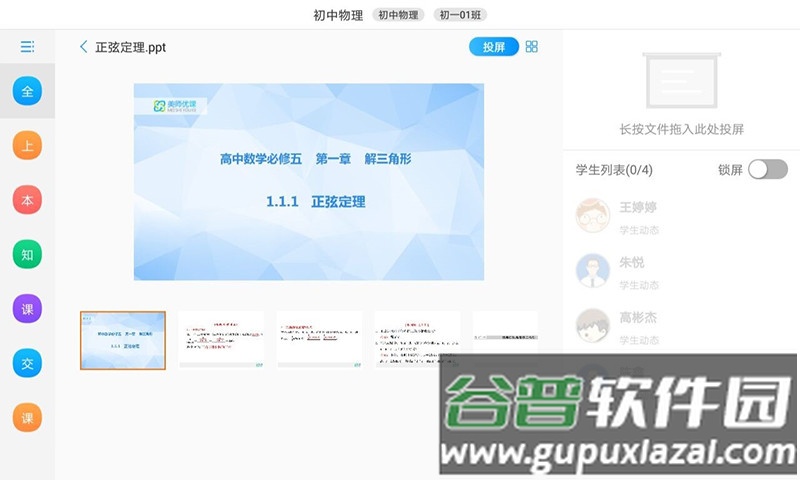Open the hamburger menu in sidebar
This screenshot has width=800, height=480.
(27, 46)
